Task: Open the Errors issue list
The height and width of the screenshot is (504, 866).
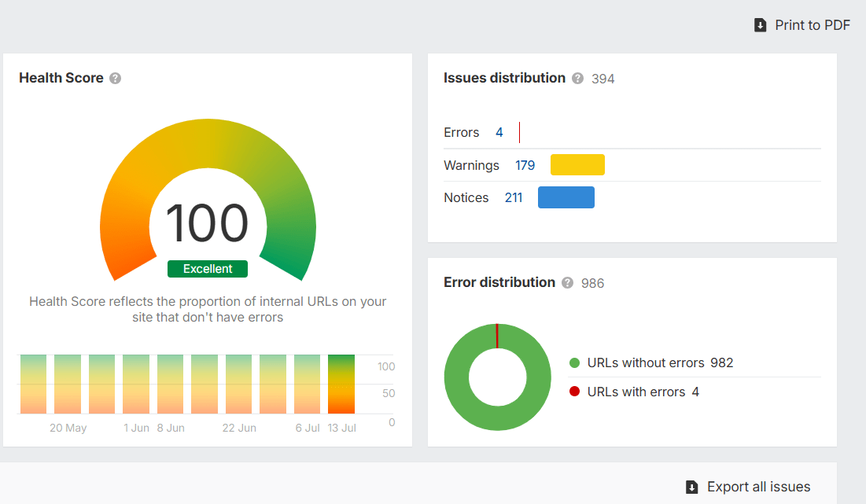Action: point(499,132)
